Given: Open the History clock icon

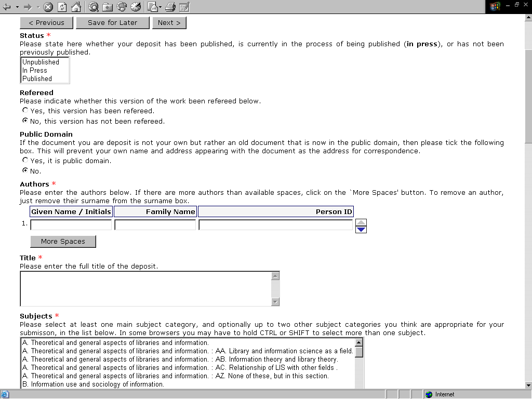Looking at the screenshot, I should [136, 7].
